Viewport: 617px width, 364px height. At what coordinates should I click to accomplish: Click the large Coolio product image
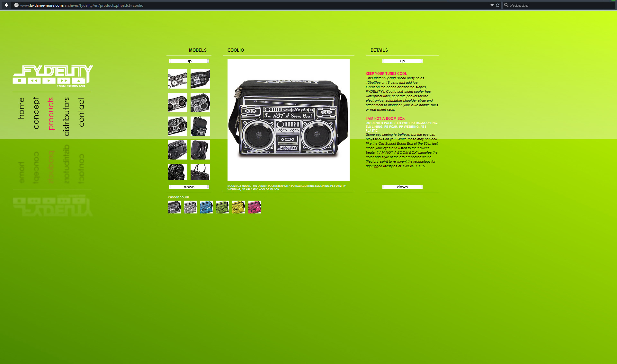pos(289,120)
